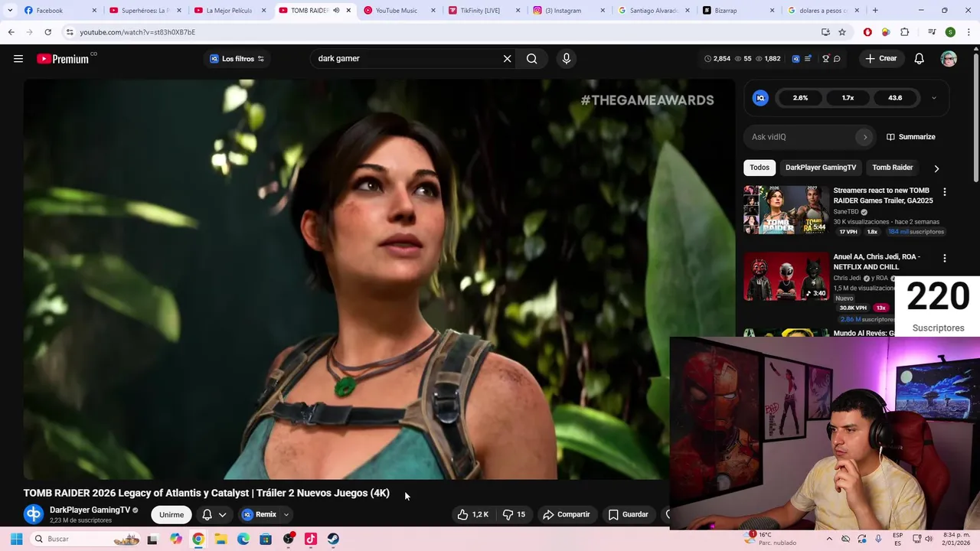Open the Anuel AA video thumbnail
The width and height of the screenshot is (980, 551).
coord(786,276)
